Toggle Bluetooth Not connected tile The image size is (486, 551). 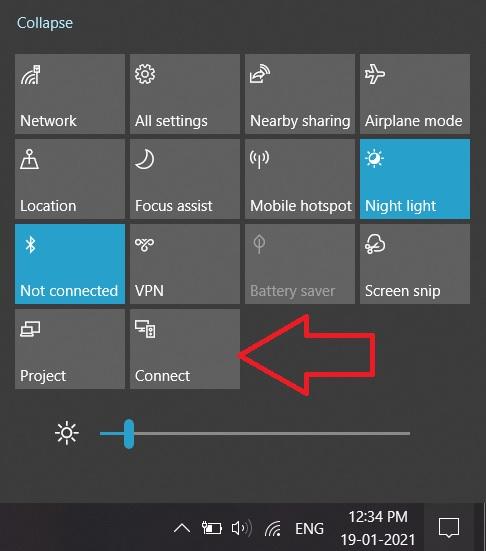70,264
